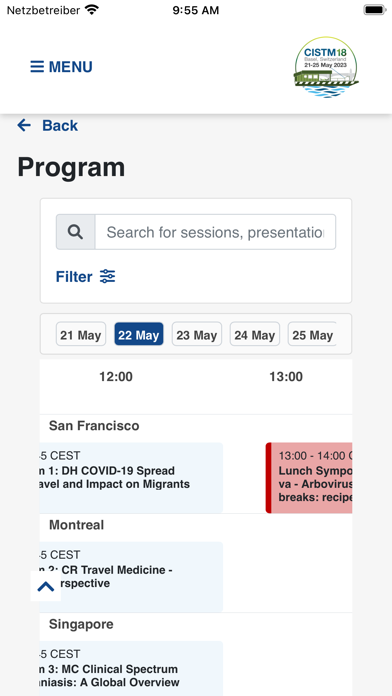Tap the battery indicator icon

(x=375, y=10)
